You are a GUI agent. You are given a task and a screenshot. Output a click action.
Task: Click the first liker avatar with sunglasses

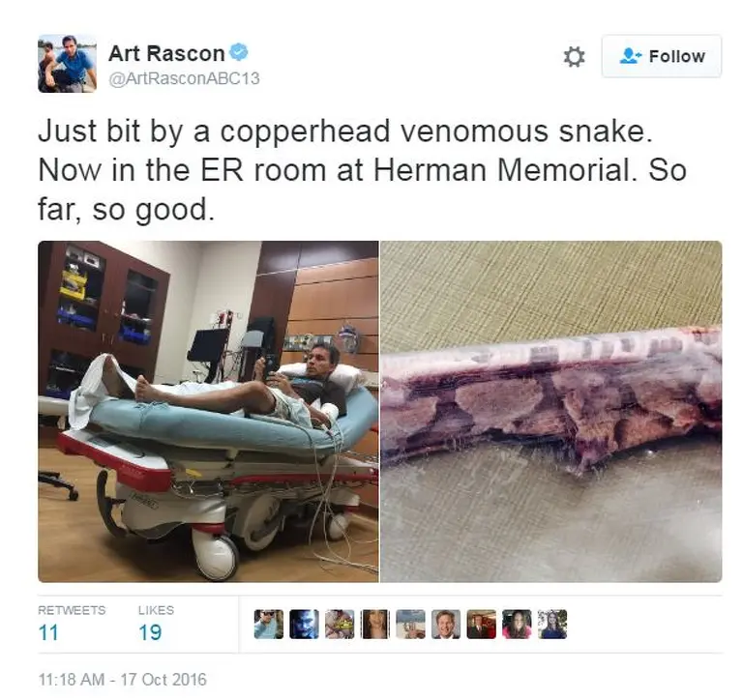[x=269, y=625]
